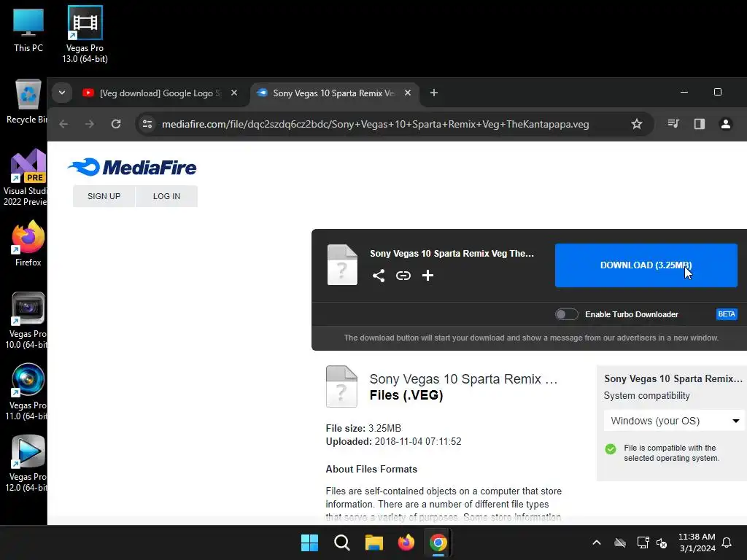
Task: Copy link via the chain icon
Action: point(403,275)
